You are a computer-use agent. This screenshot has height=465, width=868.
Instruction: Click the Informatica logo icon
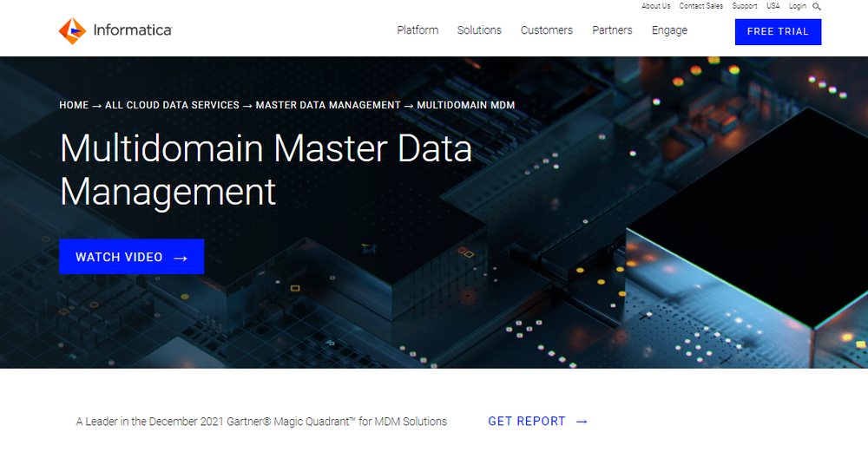coord(73,31)
